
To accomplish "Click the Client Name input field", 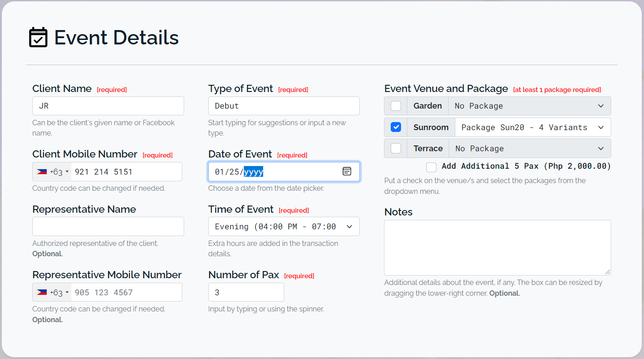I will 108,106.
